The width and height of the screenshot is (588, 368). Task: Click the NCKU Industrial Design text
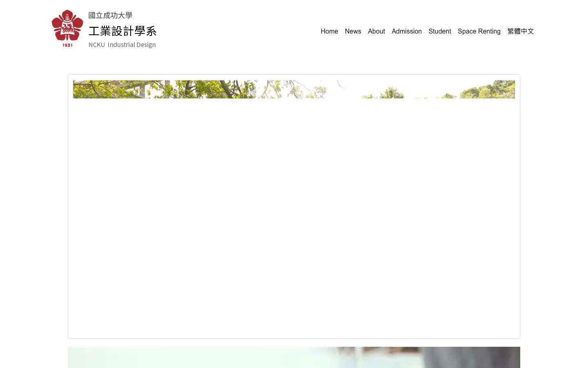click(122, 45)
